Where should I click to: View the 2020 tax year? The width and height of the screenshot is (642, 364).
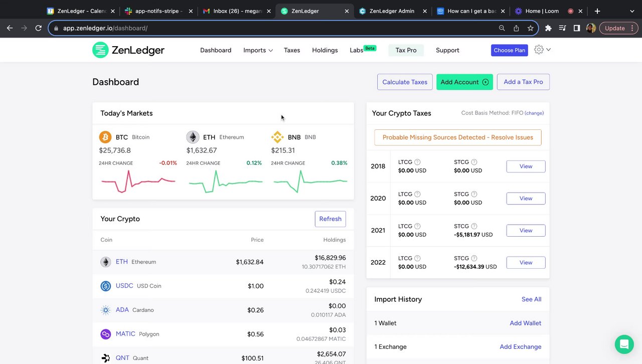click(x=526, y=199)
